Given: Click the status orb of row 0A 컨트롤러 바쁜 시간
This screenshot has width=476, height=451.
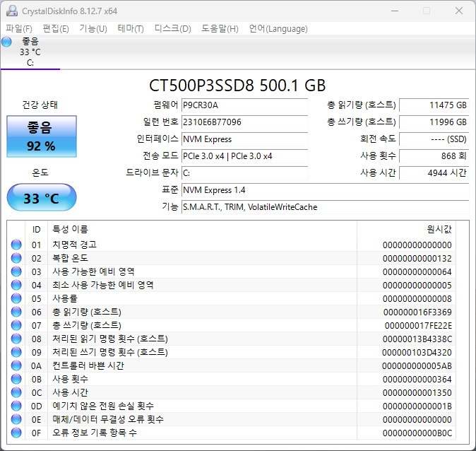Looking at the screenshot, I should click(16, 365).
